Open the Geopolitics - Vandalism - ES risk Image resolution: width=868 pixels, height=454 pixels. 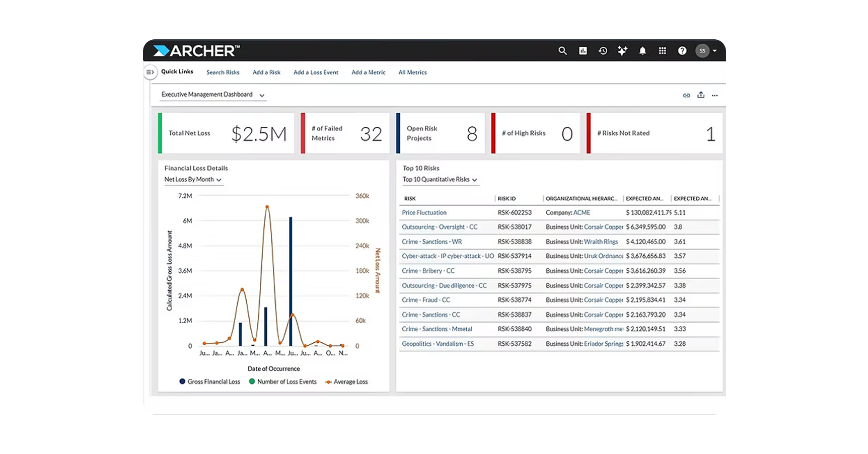point(438,344)
